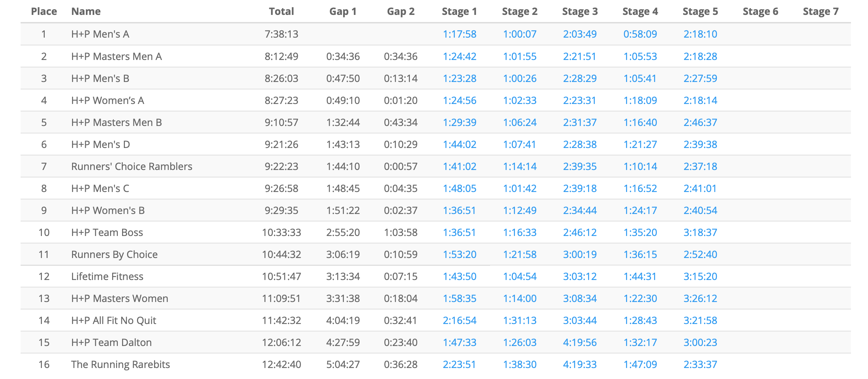This screenshot has width=868, height=379.
Task: Open H+P Masters Men B Stage 5 time
Action: point(700,122)
